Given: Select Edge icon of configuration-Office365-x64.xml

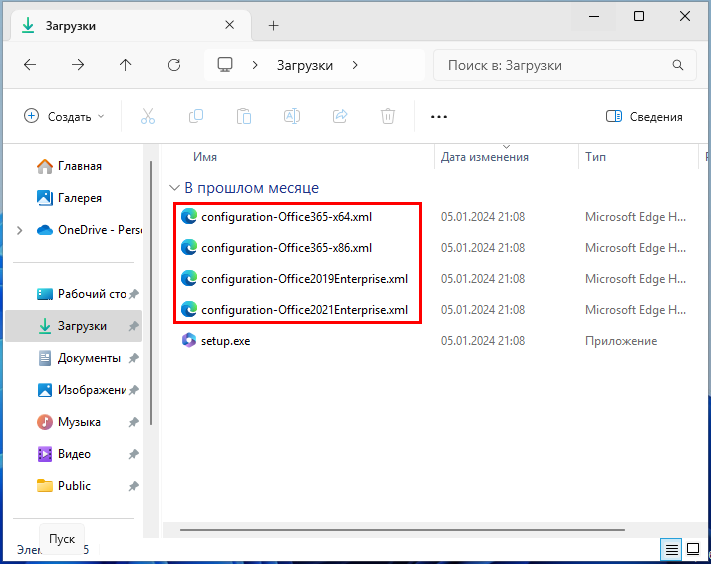Looking at the screenshot, I should (x=189, y=217).
